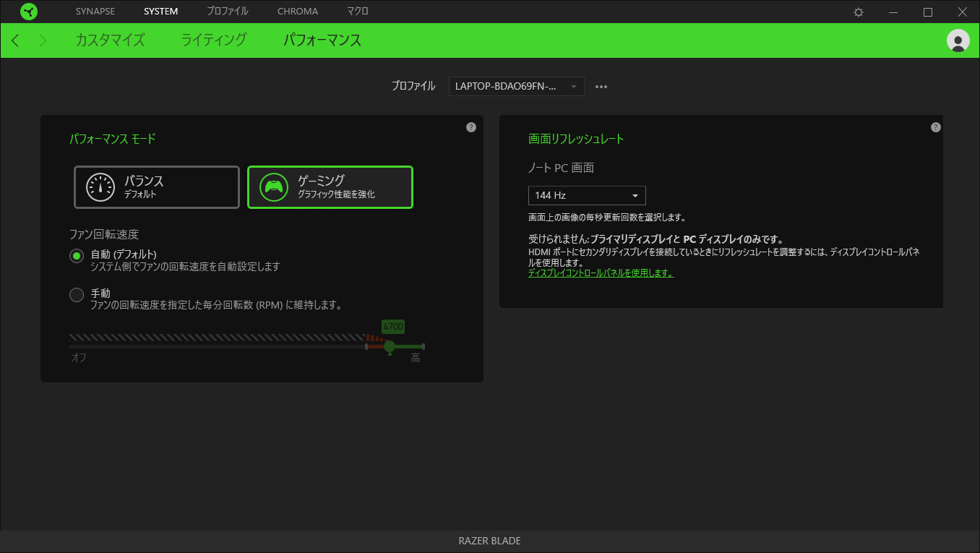Screen dimensions: 980x553
Task: Select 自動 (デフォルト) fan speed option
Action: pyautogui.click(x=77, y=256)
